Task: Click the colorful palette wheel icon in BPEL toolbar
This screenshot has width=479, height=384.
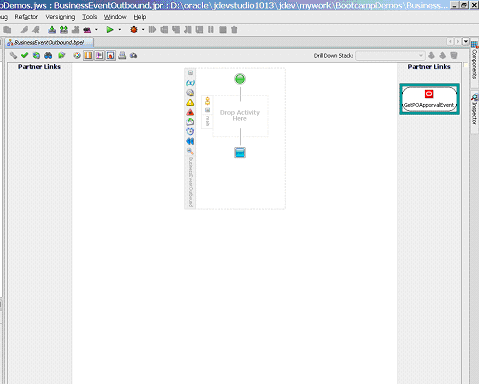Action: point(77,55)
